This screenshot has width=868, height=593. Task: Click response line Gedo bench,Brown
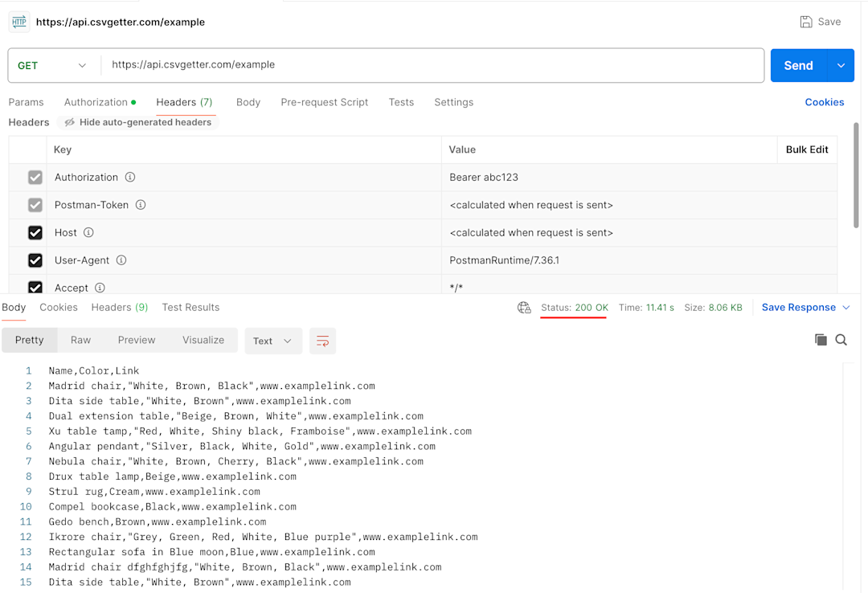(158, 521)
